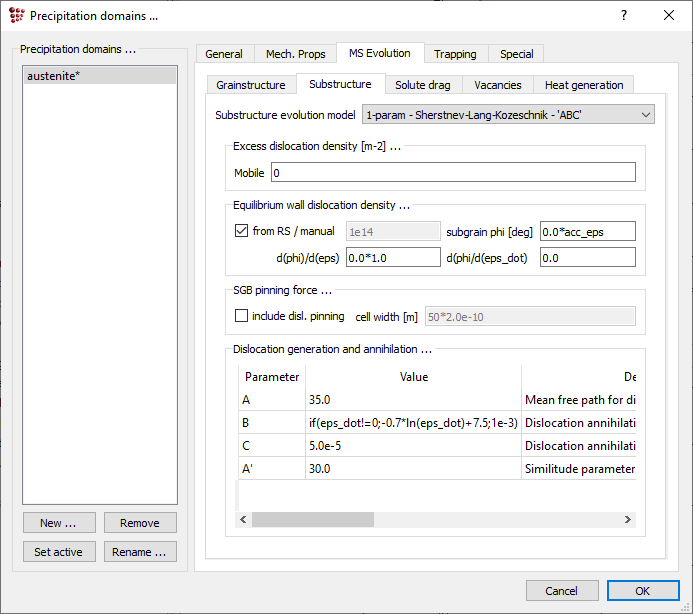
Task: Click New ... to add domain
Action: pyautogui.click(x=58, y=523)
